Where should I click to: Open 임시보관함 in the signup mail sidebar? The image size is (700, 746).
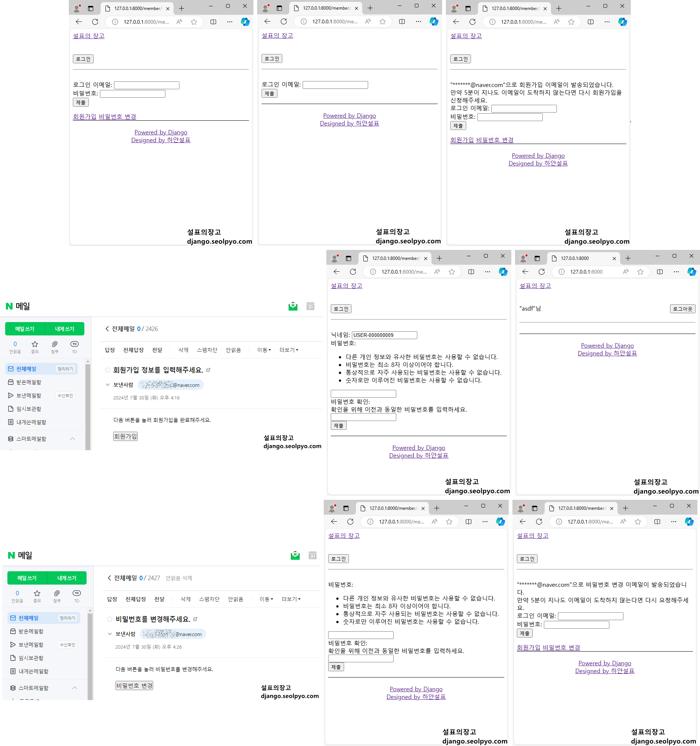pyautogui.click(x=29, y=409)
